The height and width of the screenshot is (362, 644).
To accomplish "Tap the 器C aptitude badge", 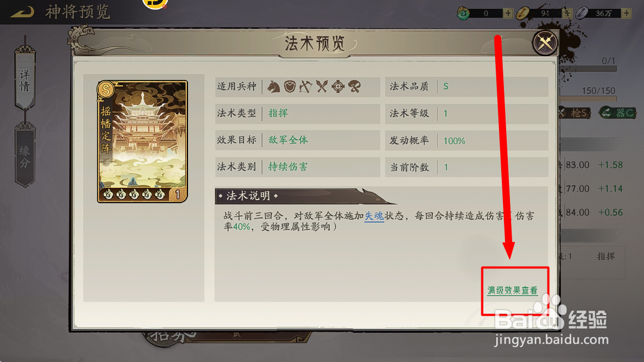I will (618, 112).
